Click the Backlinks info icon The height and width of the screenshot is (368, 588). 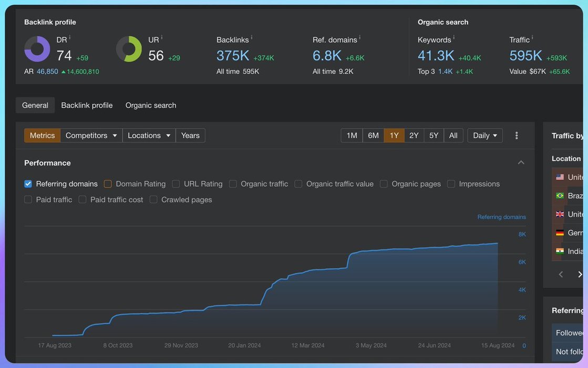click(x=252, y=38)
